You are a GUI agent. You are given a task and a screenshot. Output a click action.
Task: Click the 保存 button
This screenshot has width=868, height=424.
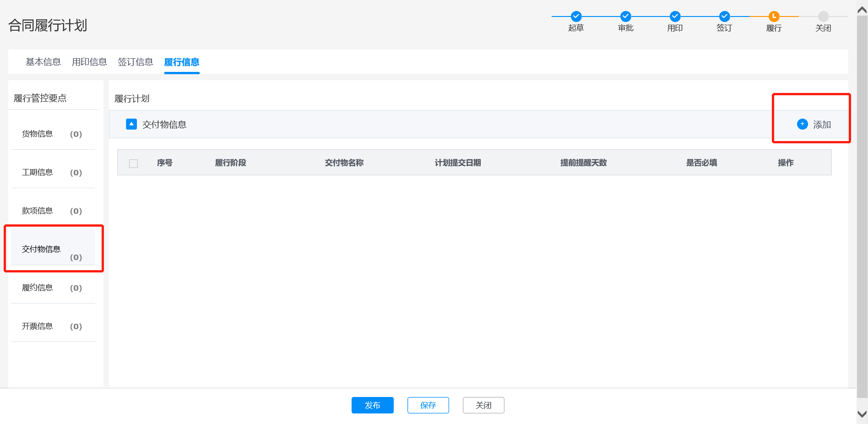(x=428, y=405)
